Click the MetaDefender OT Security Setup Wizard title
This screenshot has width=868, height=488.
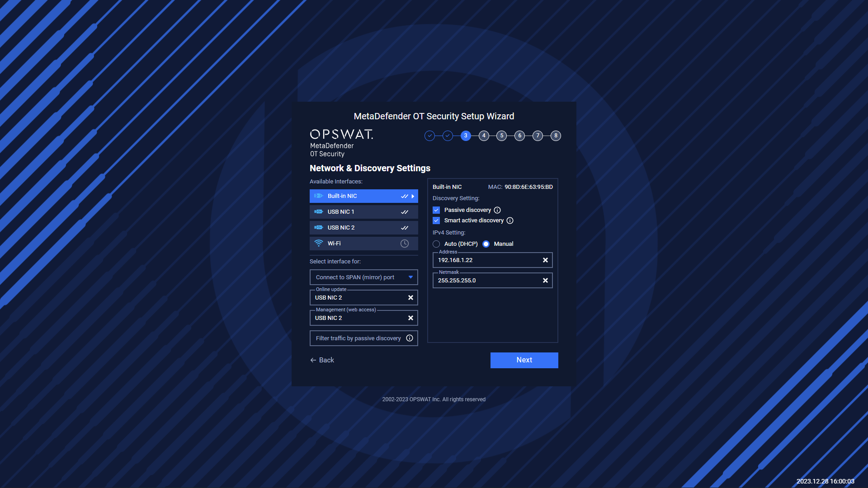(434, 116)
